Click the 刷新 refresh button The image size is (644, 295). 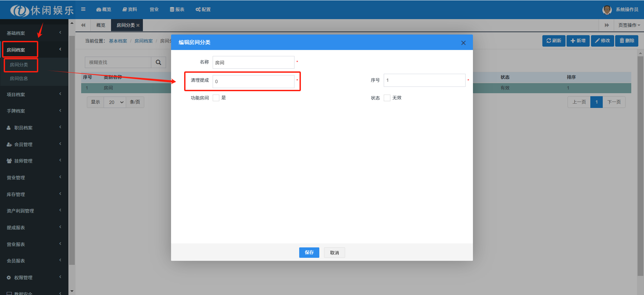(554, 41)
